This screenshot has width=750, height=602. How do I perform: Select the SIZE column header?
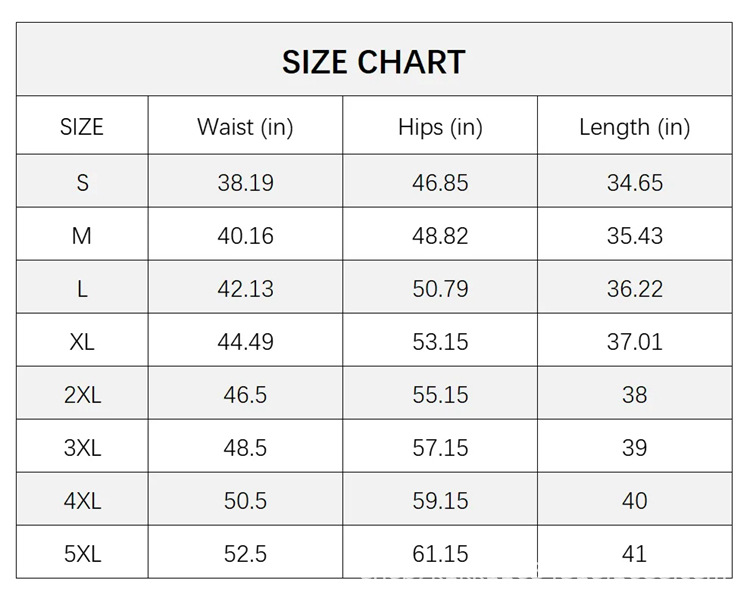pyautogui.click(x=82, y=127)
